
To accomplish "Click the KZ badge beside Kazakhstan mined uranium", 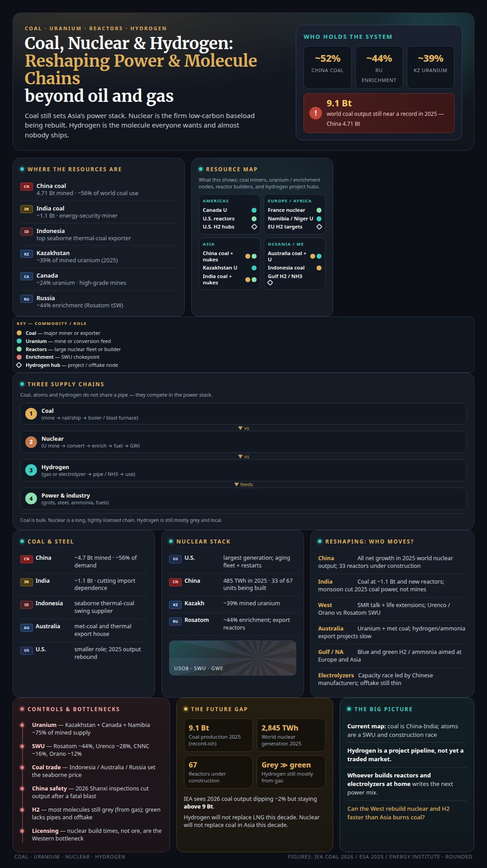I will tap(26, 254).
